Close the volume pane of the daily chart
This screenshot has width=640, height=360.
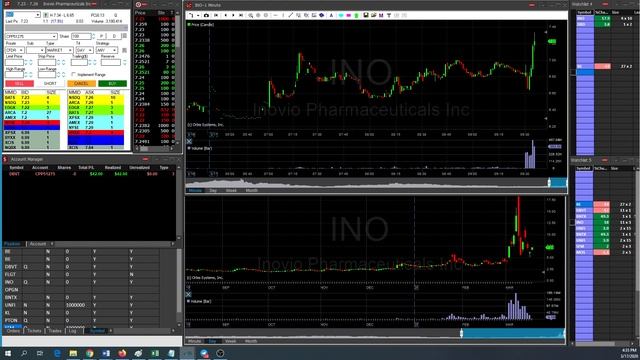(189, 294)
